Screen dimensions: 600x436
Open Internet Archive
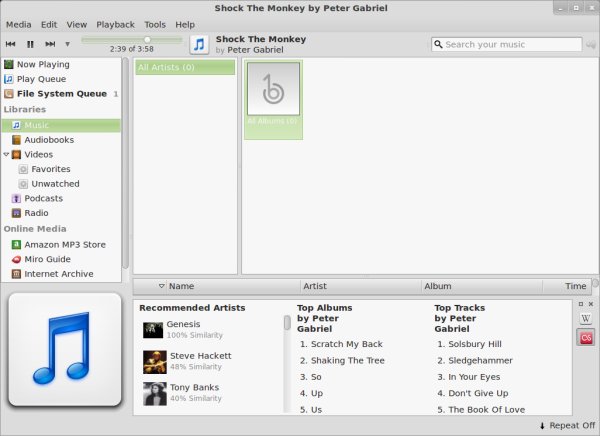[x=61, y=274]
